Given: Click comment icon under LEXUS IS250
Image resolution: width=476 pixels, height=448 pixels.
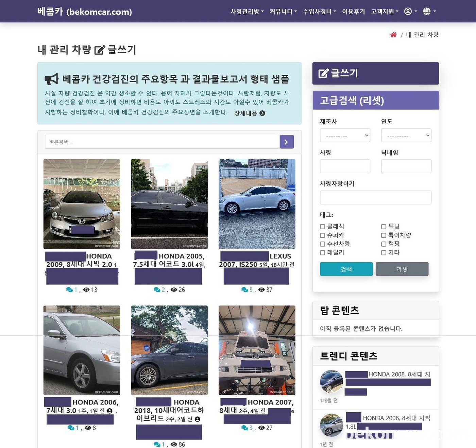Looking at the screenshot, I should point(244,290).
